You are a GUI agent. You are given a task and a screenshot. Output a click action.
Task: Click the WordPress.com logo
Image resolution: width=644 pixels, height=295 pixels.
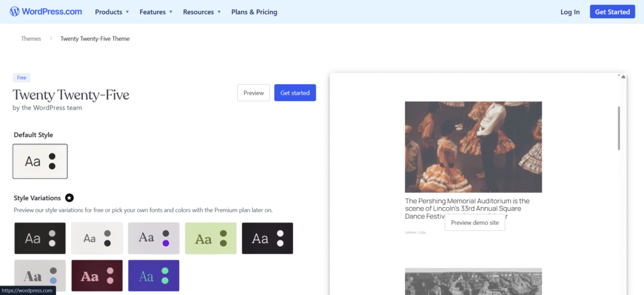46,11
